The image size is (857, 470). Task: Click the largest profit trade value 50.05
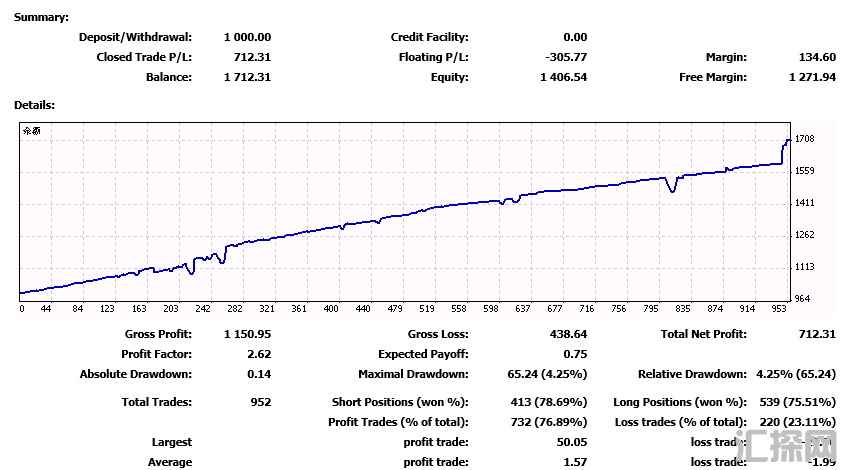point(572,442)
